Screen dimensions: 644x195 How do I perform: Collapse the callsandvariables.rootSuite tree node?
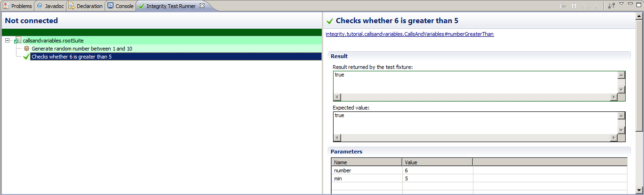point(7,41)
